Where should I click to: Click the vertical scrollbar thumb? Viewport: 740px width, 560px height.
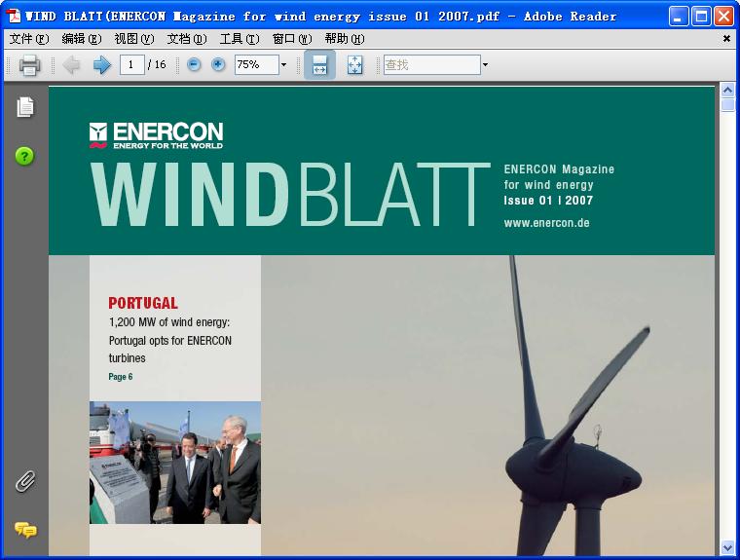click(727, 104)
